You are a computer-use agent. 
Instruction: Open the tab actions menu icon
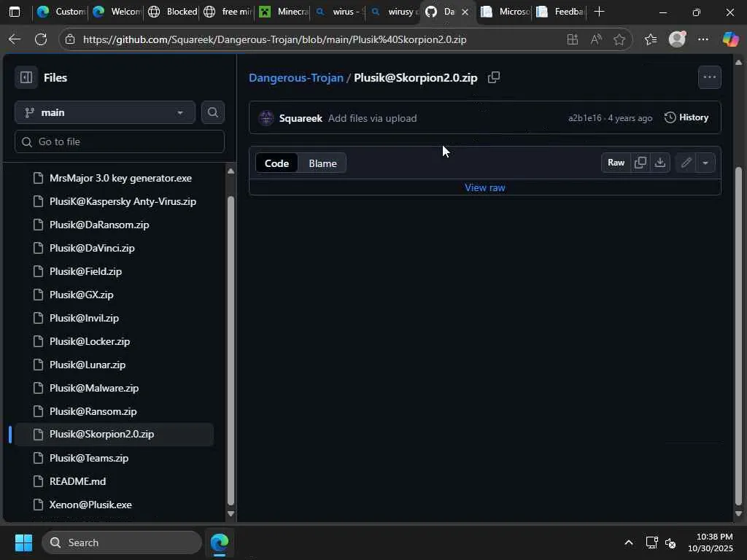(x=15, y=12)
